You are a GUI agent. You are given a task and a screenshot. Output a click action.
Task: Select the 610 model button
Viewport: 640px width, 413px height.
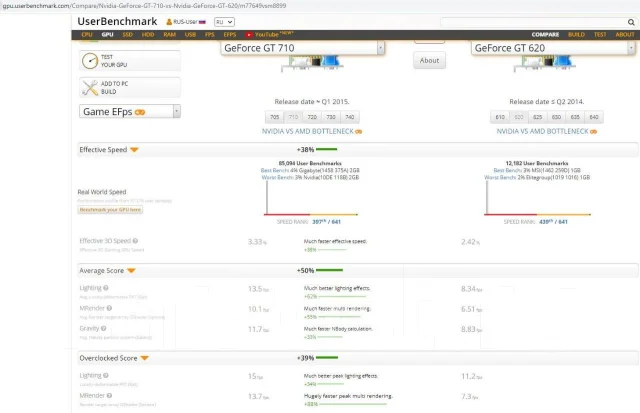coord(500,117)
